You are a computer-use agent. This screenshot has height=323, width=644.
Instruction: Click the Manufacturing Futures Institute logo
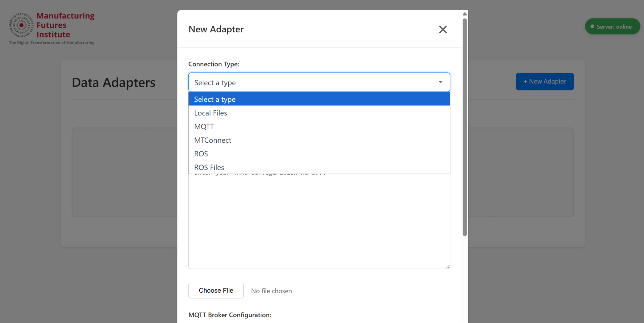(52, 28)
